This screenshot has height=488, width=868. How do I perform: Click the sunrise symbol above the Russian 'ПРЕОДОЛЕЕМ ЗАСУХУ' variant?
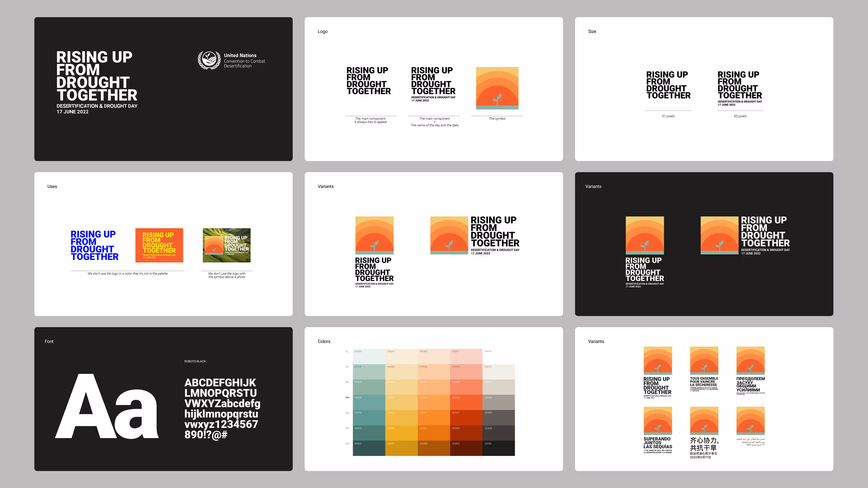(750, 361)
